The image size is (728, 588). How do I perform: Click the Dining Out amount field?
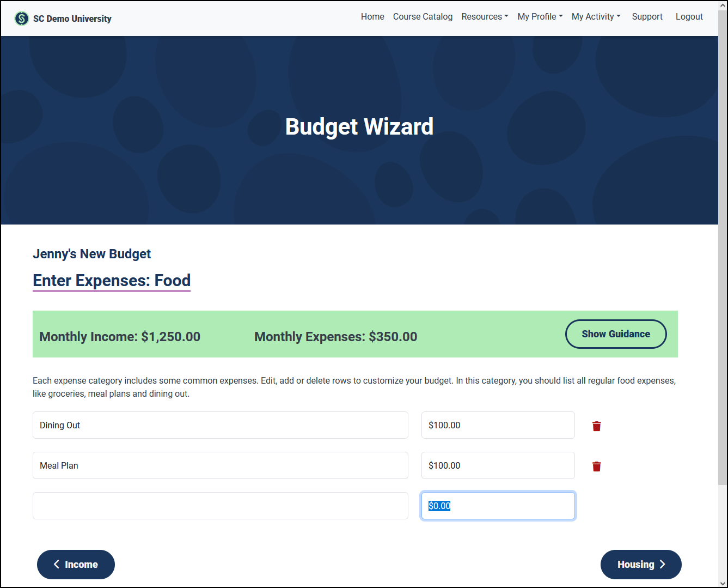(x=498, y=425)
